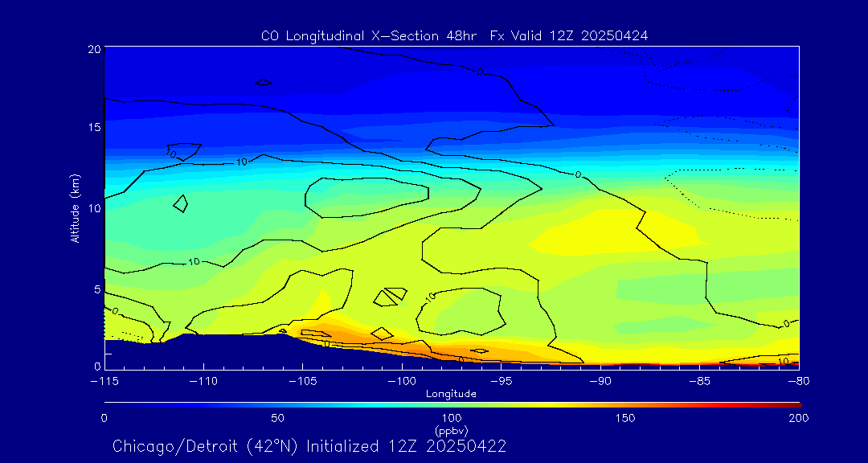Viewport: 868px width, 463px height.
Task: Click the yellow section of the colorbar
Action: [554, 405]
